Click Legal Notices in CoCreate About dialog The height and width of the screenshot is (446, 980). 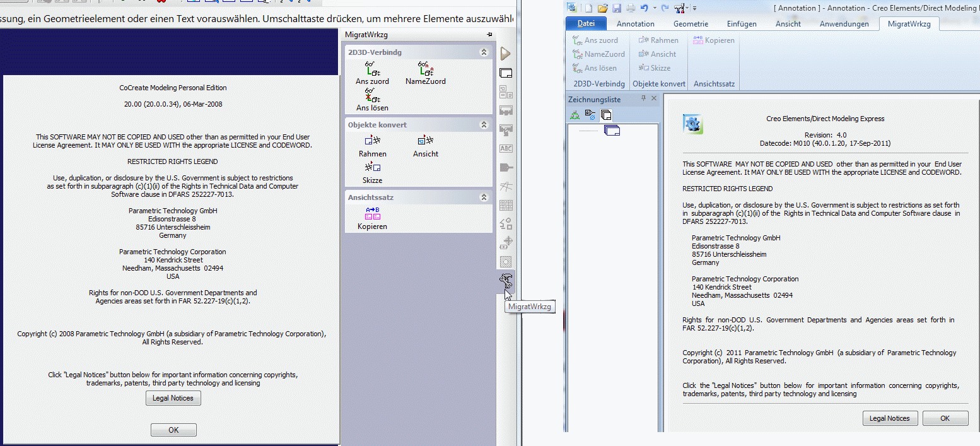tap(173, 398)
